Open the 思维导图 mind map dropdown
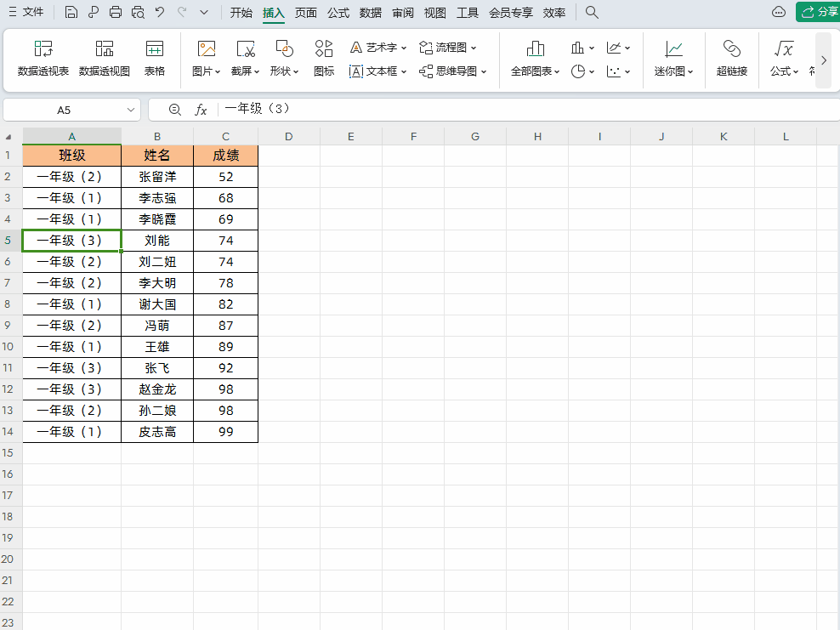Viewport: 840px width, 630px height. [x=452, y=71]
